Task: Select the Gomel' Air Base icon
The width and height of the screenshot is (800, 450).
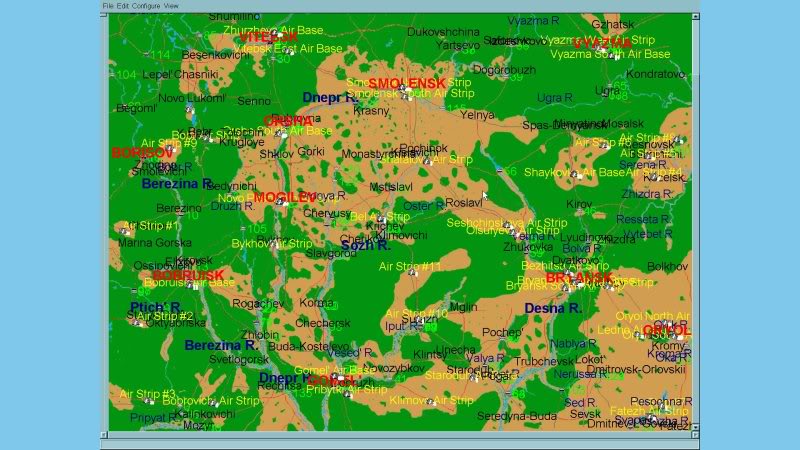Action: coord(337,377)
